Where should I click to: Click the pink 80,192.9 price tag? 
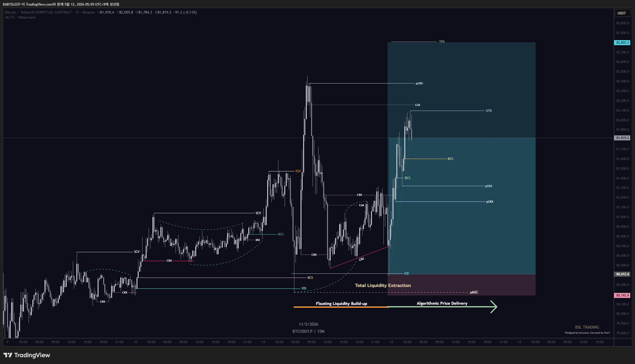coord(622,295)
